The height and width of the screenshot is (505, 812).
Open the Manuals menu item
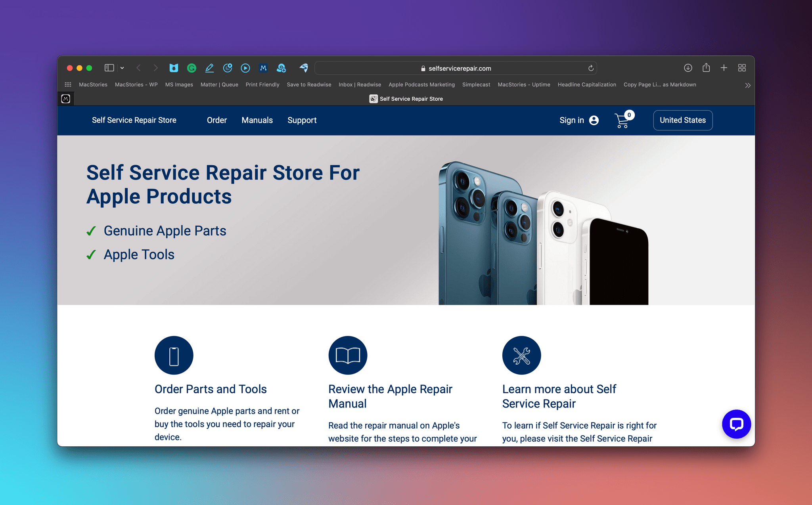257,120
